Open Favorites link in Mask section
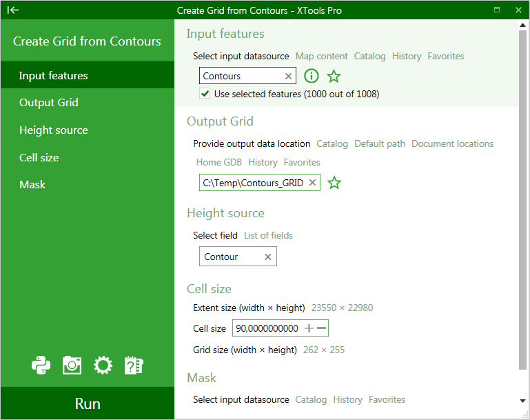Image resolution: width=530 pixels, height=420 pixels. pyautogui.click(x=387, y=400)
